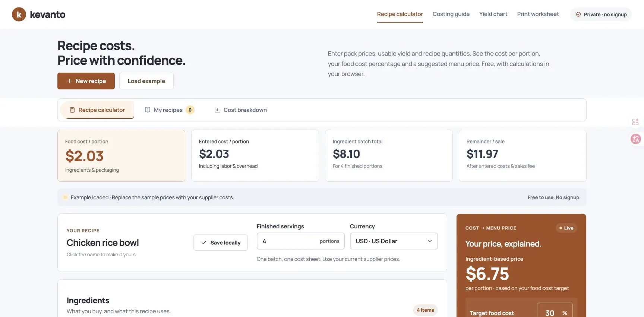Viewport: 644px width, 317px height.
Task: Click the Load example button
Action: pos(146,81)
